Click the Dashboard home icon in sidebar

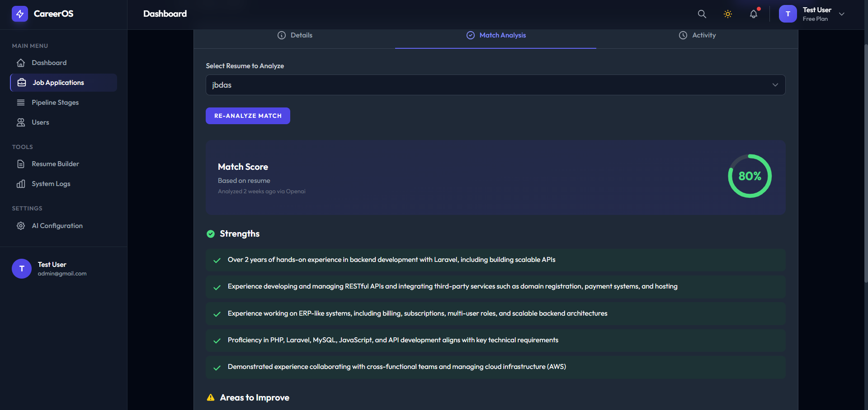[21, 63]
